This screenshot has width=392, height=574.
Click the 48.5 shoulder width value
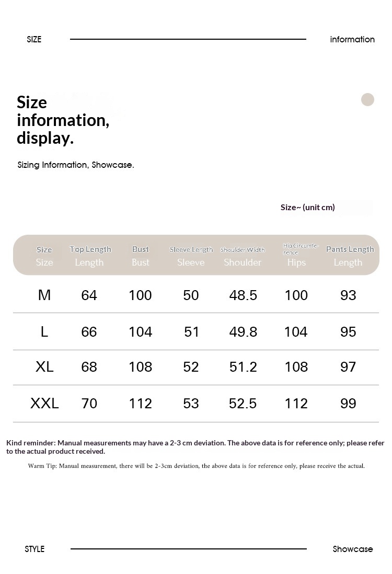(243, 295)
